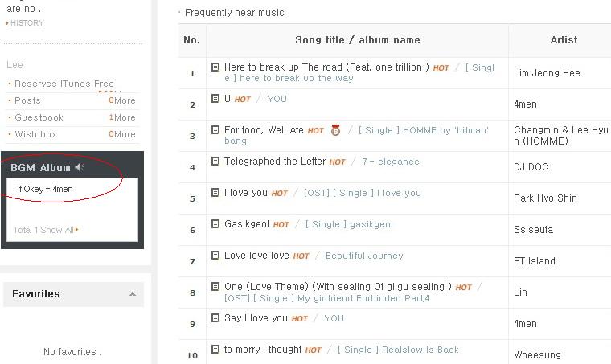Click the medal badge on For food, Well Ate
This screenshot has width=611, height=364.
335,130
